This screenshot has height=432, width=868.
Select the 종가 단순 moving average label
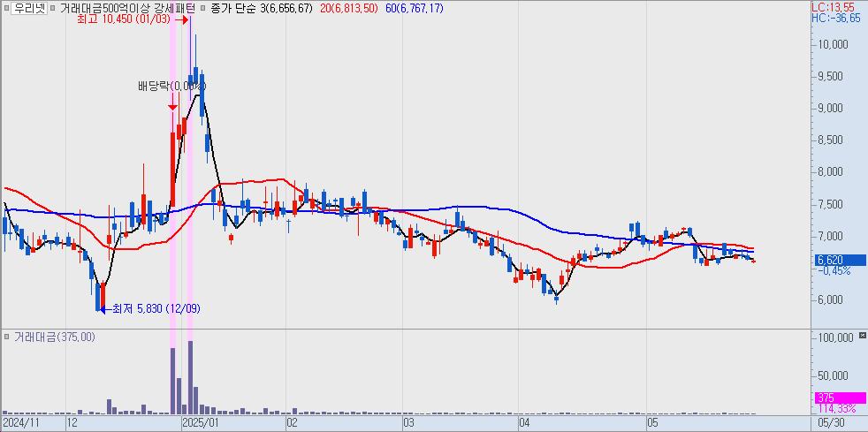234,8
